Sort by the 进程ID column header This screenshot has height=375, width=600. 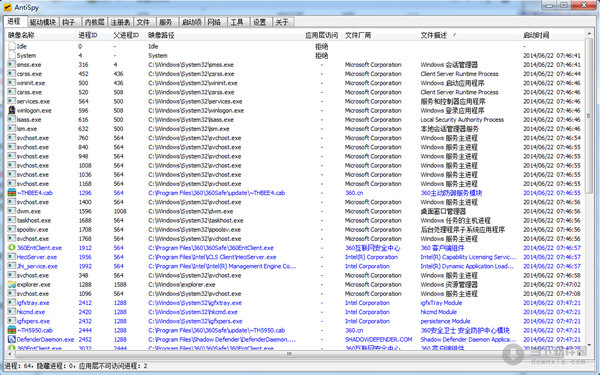(x=93, y=35)
